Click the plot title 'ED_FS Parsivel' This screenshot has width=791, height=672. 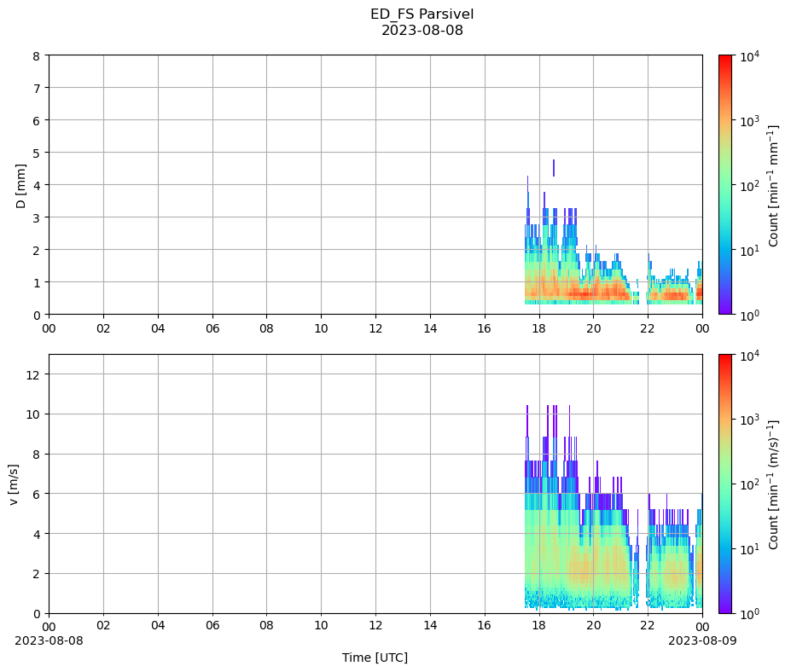(x=422, y=14)
